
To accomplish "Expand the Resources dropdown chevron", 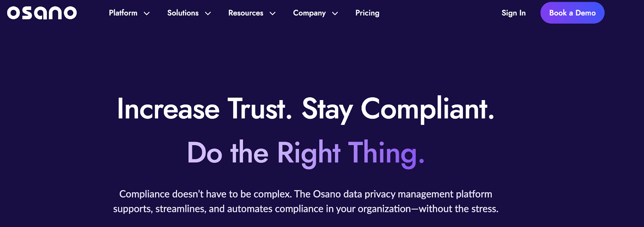I will (x=272, y=13).
